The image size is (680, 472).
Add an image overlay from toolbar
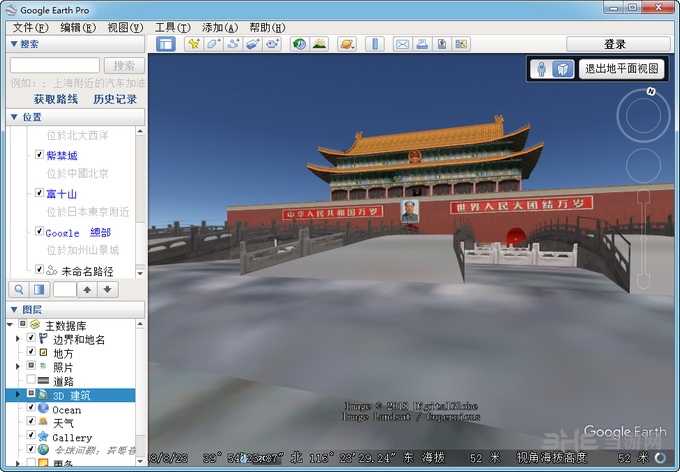[x=253, y=44]
